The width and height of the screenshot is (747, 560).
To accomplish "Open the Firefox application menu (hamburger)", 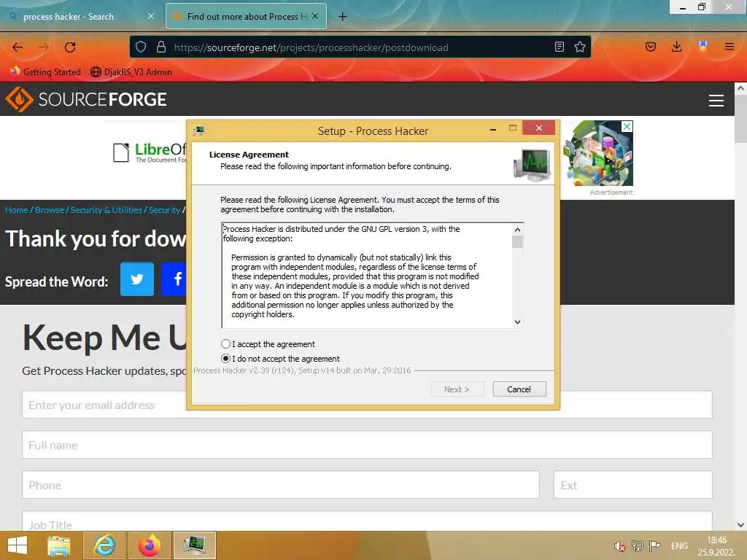I will [x=729, y=47].
